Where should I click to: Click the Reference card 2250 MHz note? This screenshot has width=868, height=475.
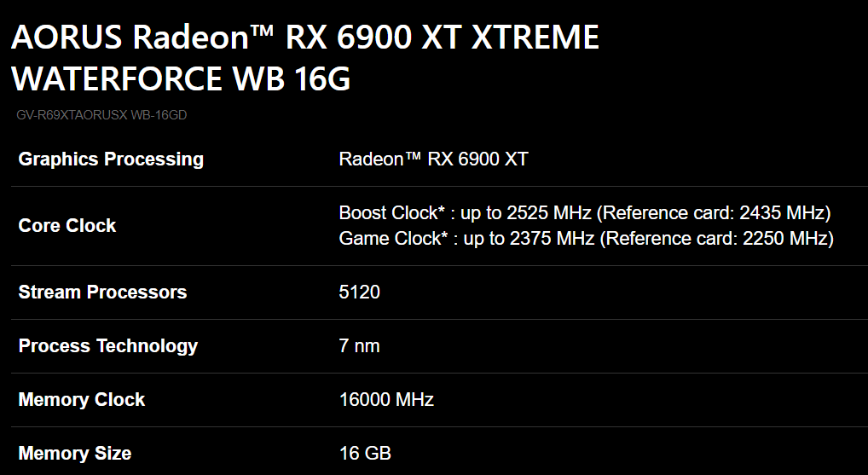click(716, 239)
